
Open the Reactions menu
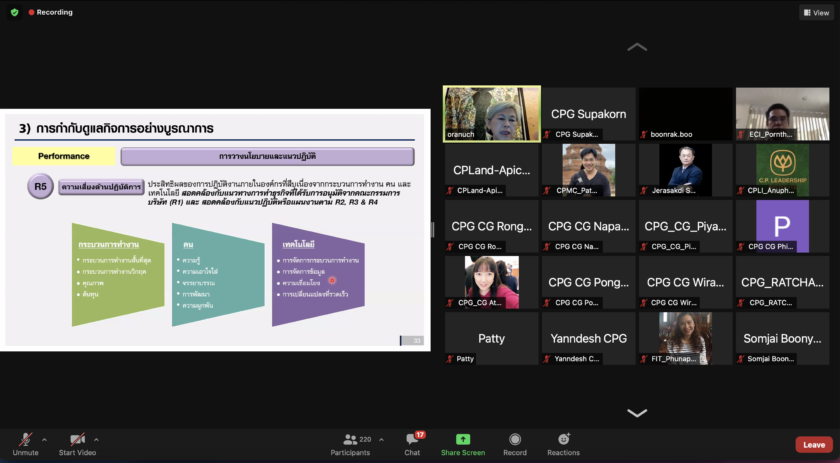point(563,440)
